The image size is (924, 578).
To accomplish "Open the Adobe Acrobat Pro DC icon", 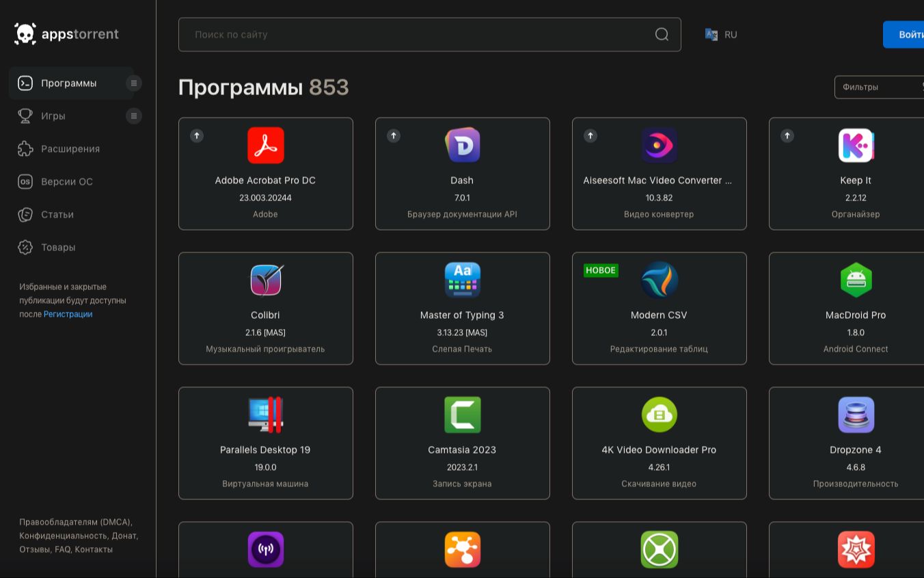I will point(265,145).
